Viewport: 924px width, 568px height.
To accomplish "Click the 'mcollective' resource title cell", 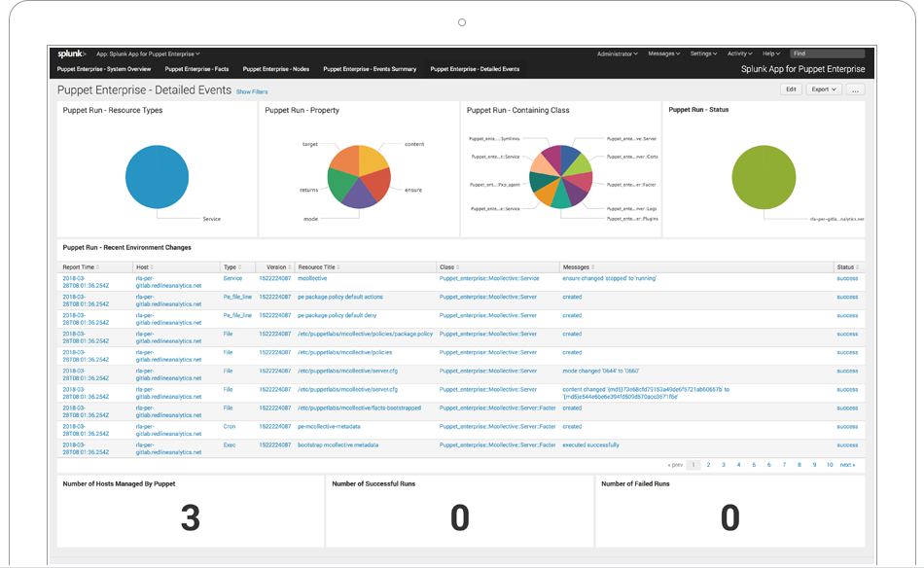I will 312,279.
